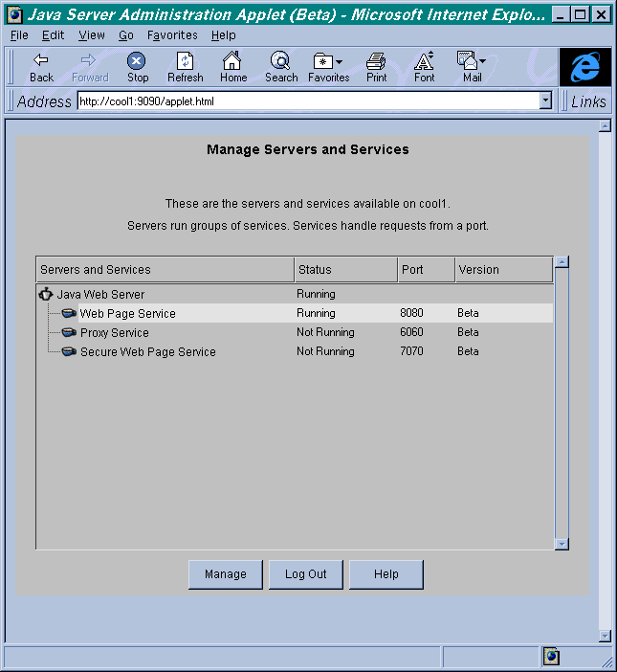Screen dimensions: 617x672
Task: Open the Search toolbar icon
Action: pos(280,60)
